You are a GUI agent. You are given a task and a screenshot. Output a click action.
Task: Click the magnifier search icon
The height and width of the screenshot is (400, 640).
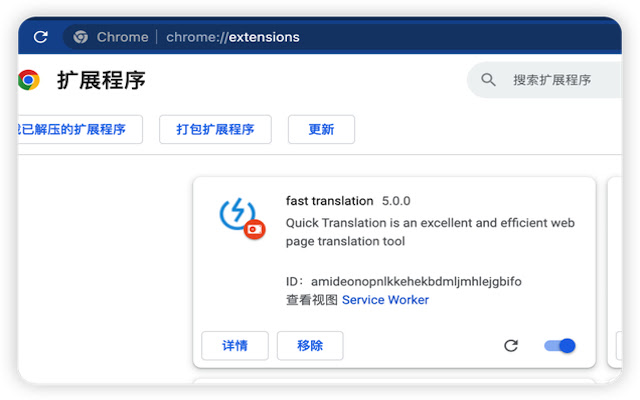click(488, 80)
